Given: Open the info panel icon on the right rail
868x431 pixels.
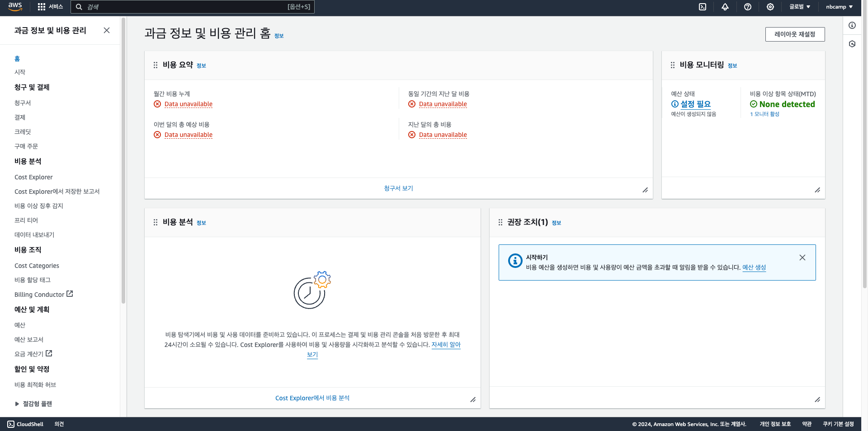Looking at the screenshot, I should click(852, 25).
